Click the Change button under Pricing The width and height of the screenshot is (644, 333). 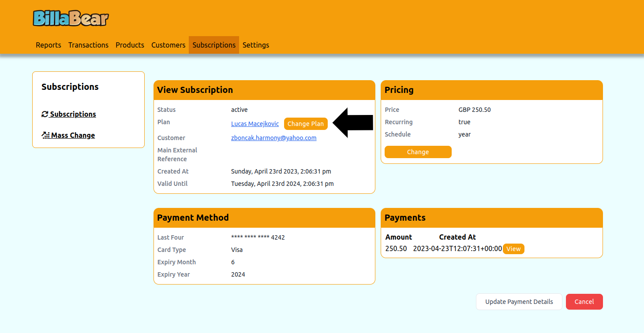point(418,152)
